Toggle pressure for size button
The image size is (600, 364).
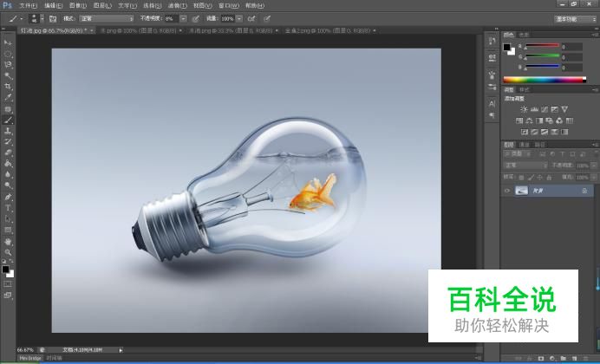[x=267, y=18]
